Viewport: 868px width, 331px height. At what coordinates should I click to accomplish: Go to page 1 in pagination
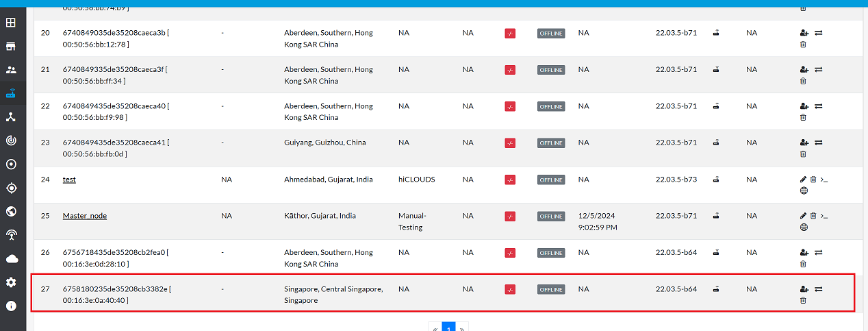click(448, 328)
